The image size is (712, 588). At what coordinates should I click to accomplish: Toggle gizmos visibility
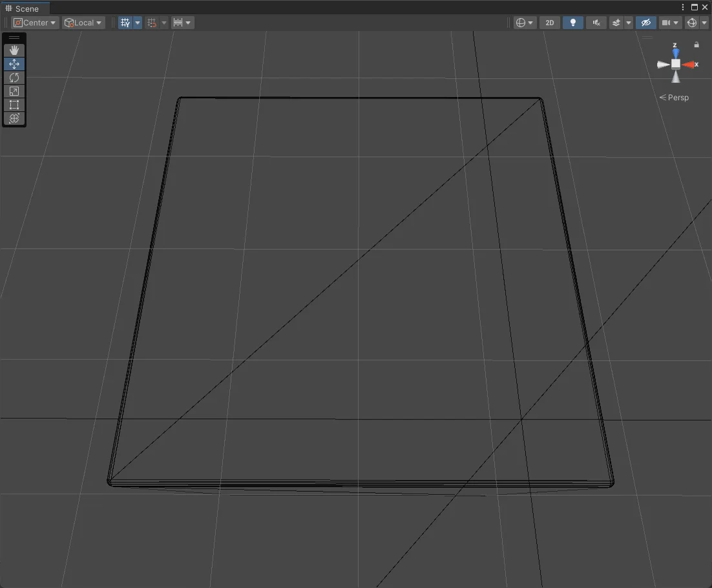pos(692,23)
